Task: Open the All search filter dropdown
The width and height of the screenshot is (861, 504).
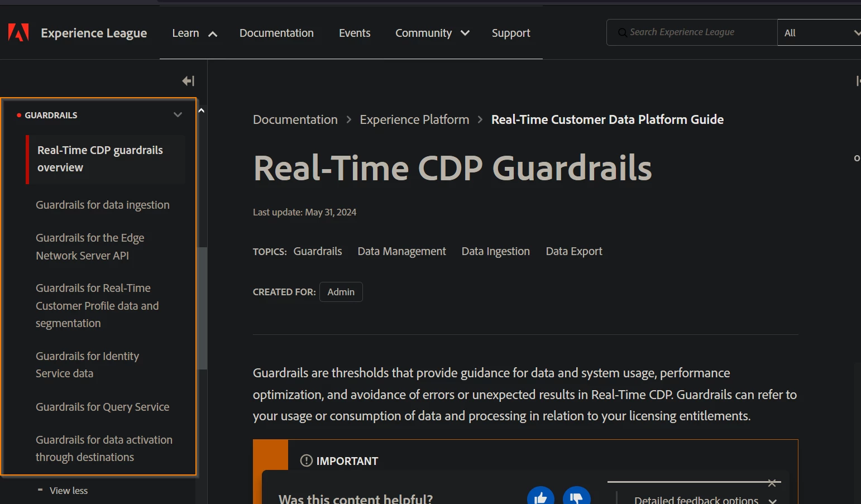Action: [819, 33]
